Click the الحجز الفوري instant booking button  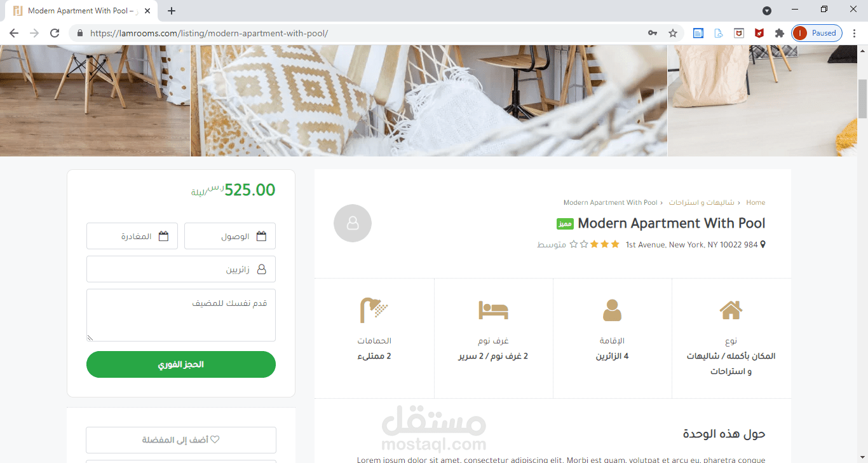(x=181, y=364)
